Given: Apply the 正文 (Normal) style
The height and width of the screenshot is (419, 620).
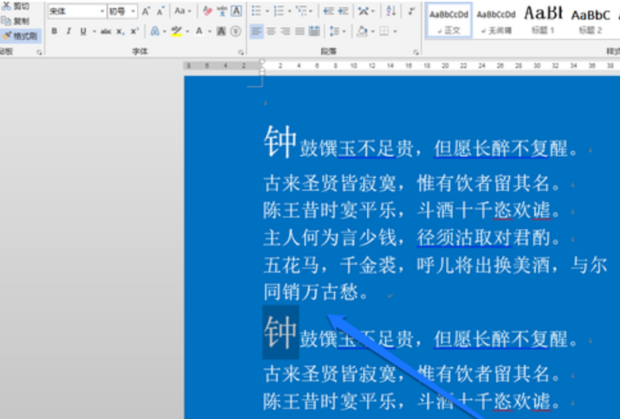Looking at the screenshot, I should [x=449, y=20].
